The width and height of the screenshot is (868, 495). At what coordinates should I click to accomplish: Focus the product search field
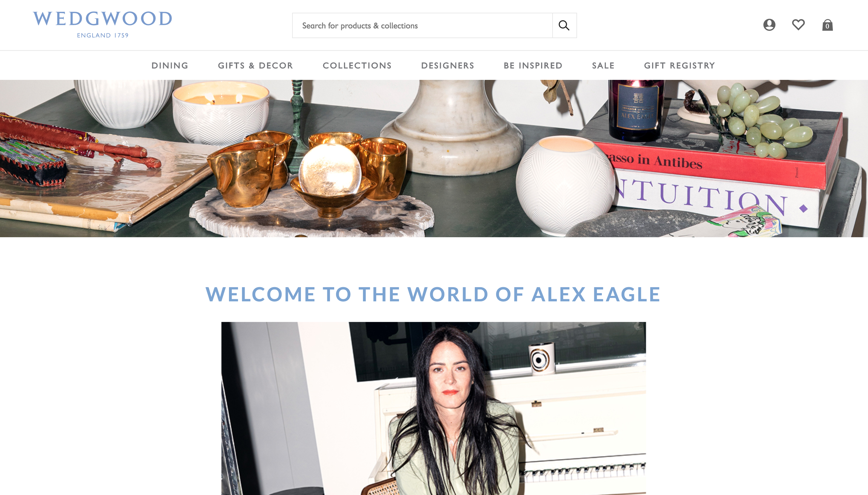tap(422, 25)
